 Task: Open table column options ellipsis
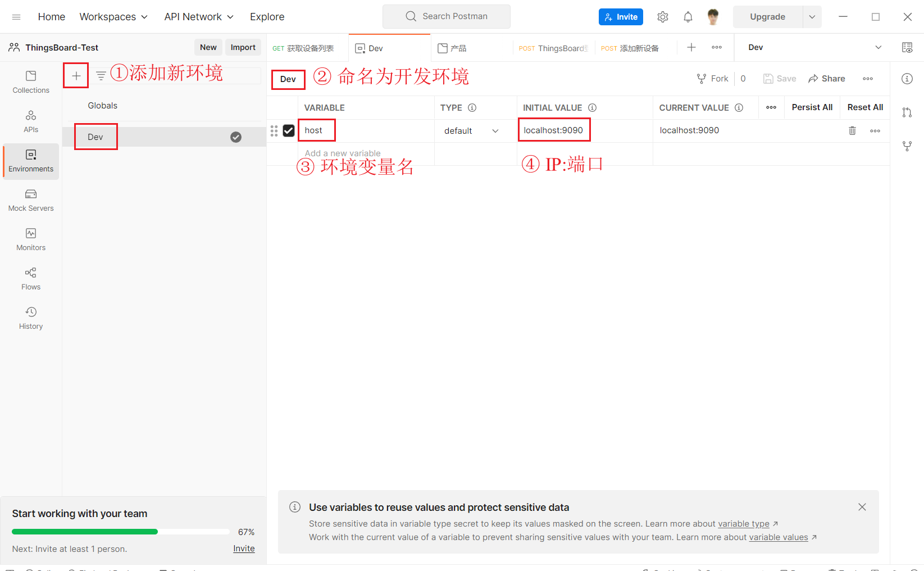point(771,107)
